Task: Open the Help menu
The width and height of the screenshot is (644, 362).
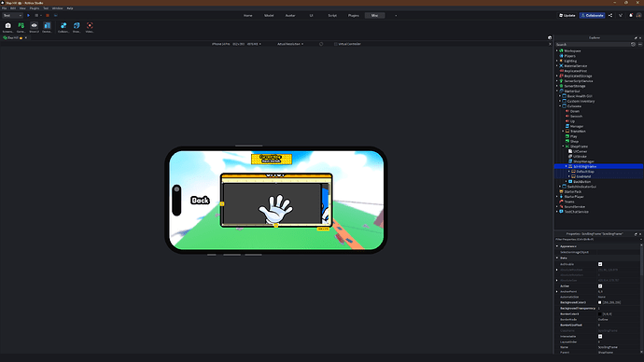Action: coord(70,8)
